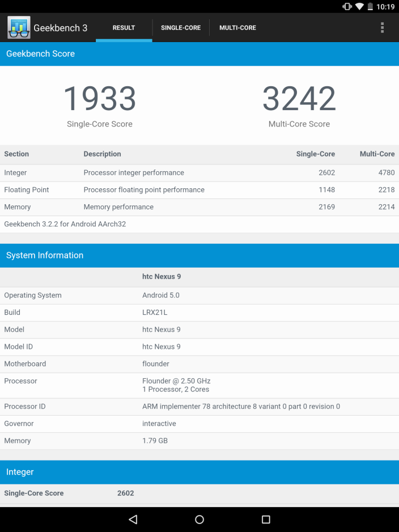
Task: Tap the vibrate mode status icon
Action: [347, 7]
